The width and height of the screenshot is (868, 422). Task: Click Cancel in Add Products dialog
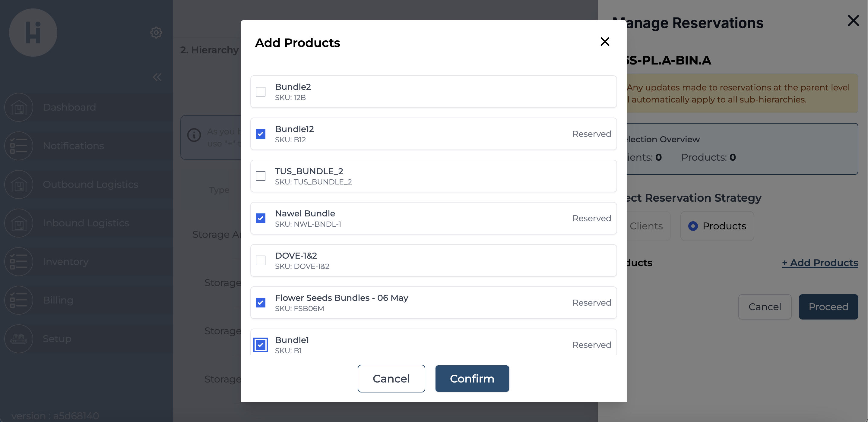(x=391, y=379)
